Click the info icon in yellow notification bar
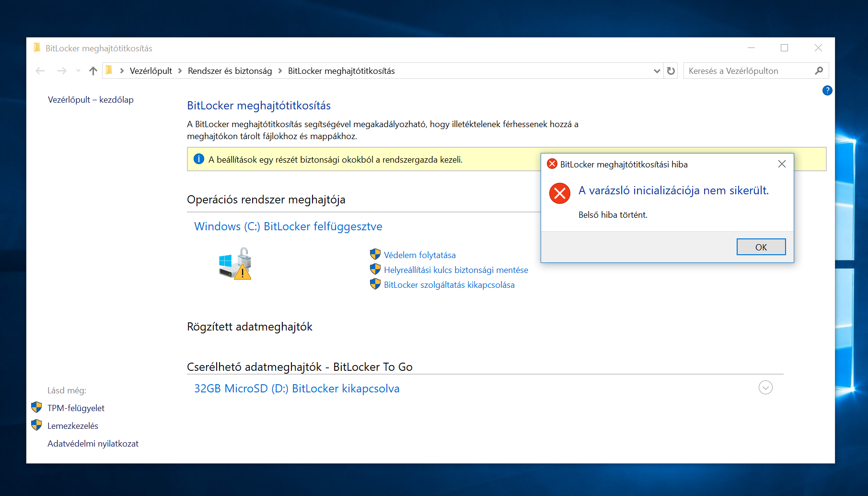The width and height of the screenshot is (868, 496). 198,159
